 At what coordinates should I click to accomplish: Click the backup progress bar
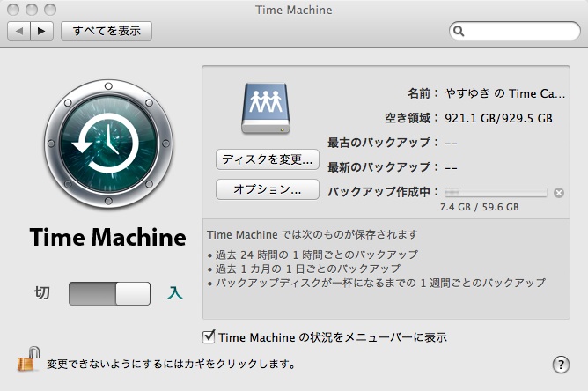click(496, 193)
